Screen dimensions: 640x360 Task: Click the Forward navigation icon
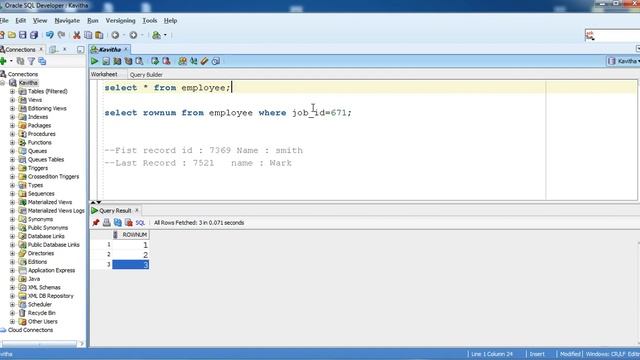click(133, 35)
